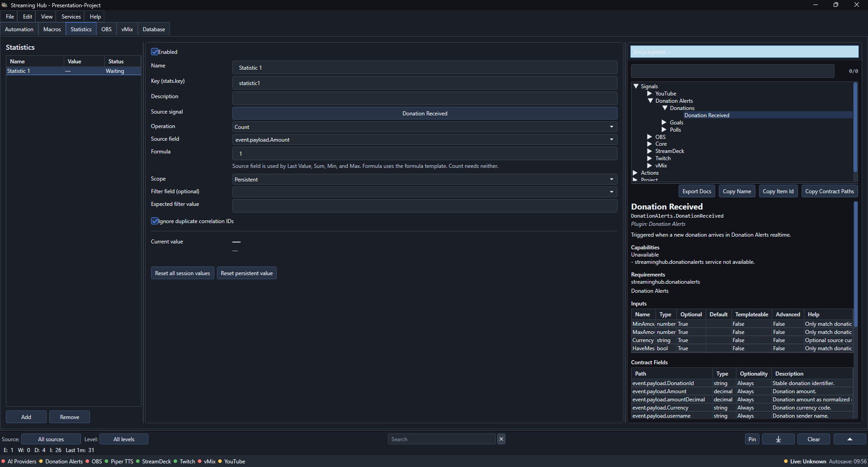Click the Donation Received source signal button
This screenshot has width=868, height=467.
425,113
